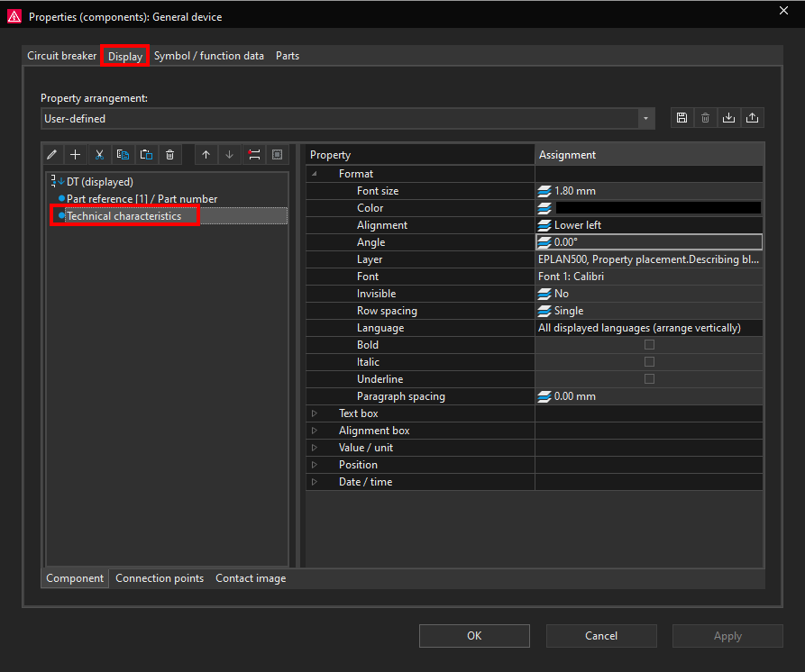This screenshot has width=805, height=672.
Task: Open the Circuit breaker tab
Action: tap(61, 56)
